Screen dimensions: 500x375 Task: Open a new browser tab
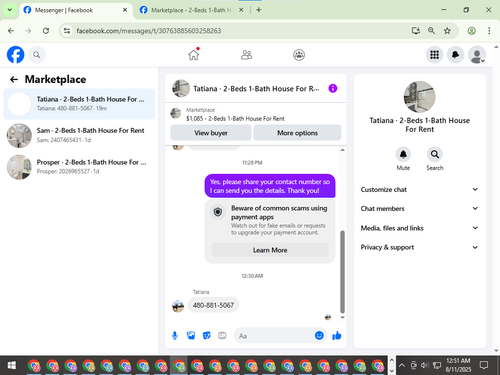[259, 10]
